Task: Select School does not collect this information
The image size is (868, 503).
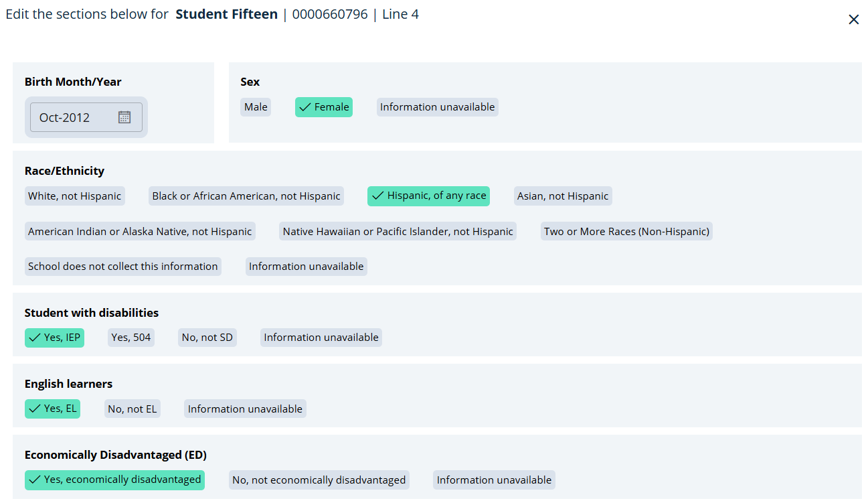Action: point(123,267)
